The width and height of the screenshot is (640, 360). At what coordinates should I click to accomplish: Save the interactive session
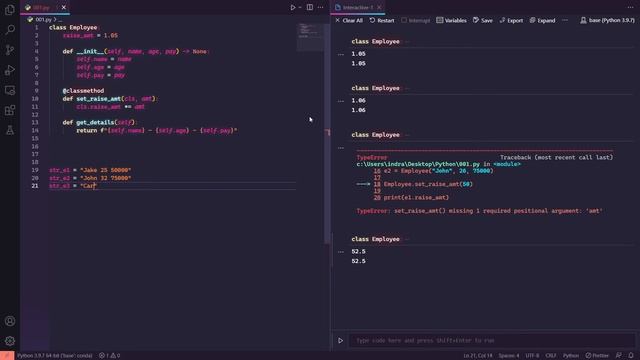[482, 20]
